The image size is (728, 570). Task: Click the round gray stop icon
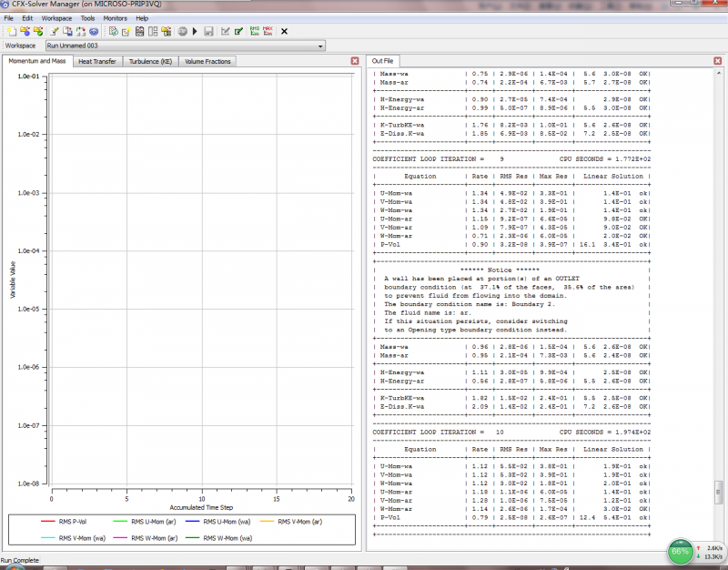pos(182,31)
